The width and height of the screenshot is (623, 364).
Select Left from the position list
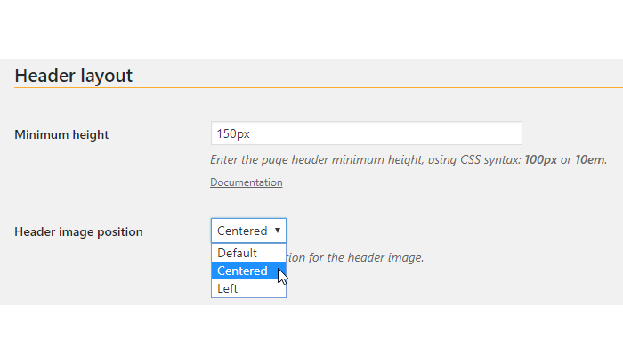point(248,288)
